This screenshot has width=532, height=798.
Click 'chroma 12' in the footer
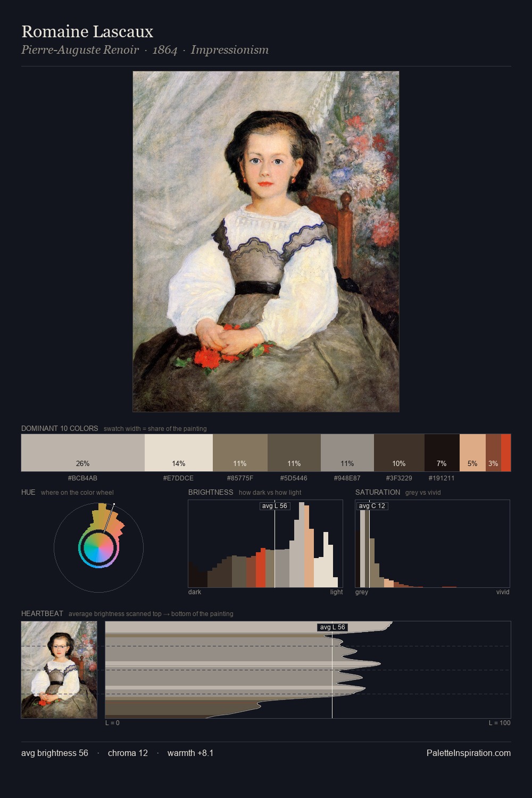[x=128, y=753]
